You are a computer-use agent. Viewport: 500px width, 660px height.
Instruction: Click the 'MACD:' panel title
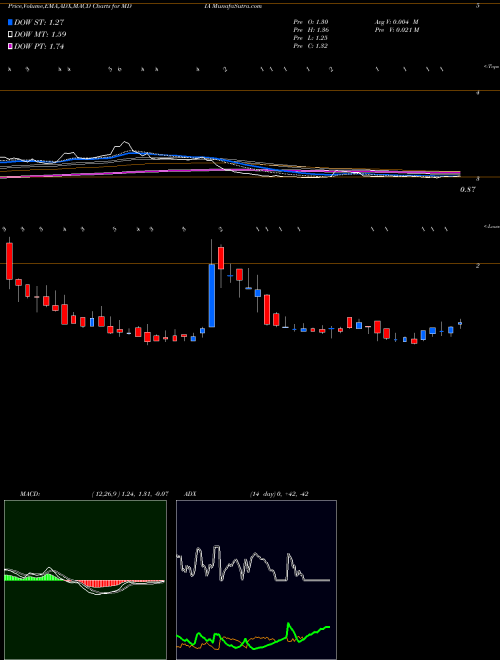(x=29, y=494)
